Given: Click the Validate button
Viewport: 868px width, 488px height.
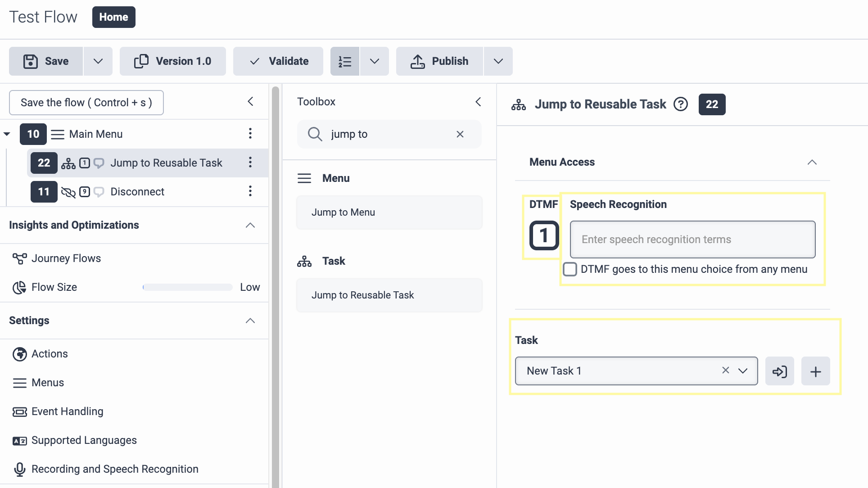Looking at the screenshot, I should (x=278, y=61).
